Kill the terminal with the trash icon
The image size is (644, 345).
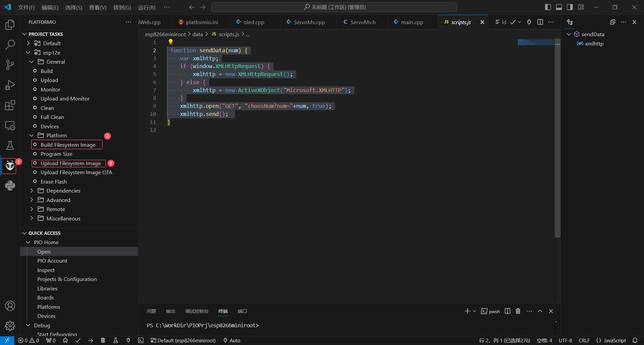518,311
